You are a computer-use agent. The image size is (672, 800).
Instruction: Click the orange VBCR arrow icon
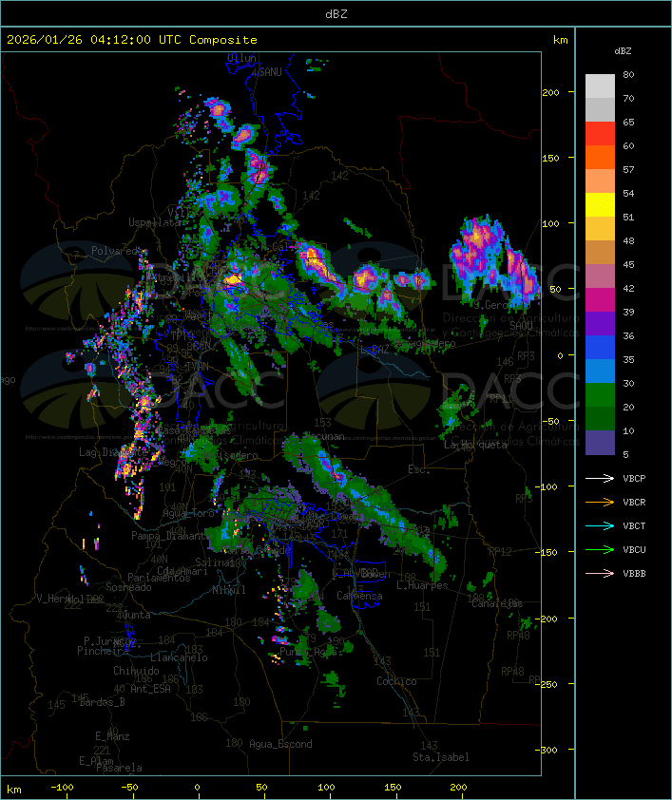coord(601,502)
